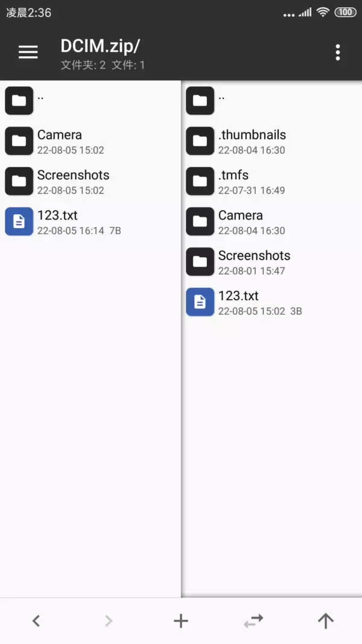
Task: Tap the back arrow in bottom toolbar
Action: pos(36,620)
